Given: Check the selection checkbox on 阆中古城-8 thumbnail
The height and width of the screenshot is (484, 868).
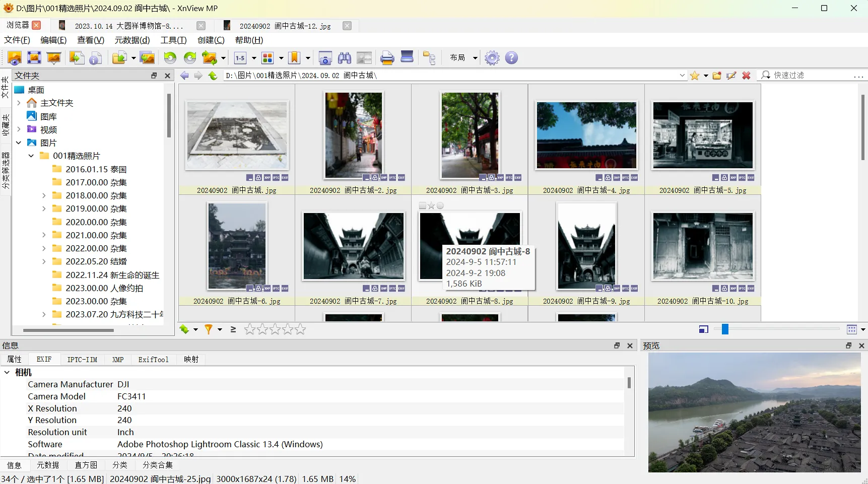Looking at the screenshot, I should (422, 205).
